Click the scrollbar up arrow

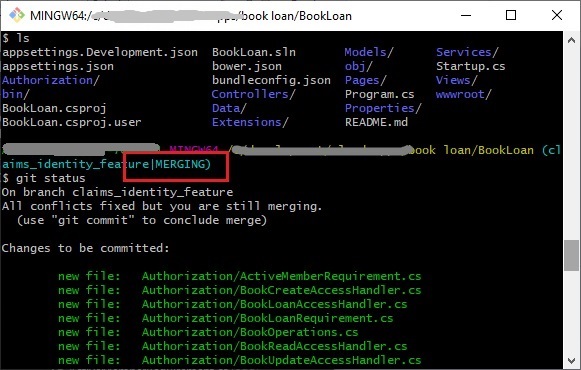pos(572,40)
